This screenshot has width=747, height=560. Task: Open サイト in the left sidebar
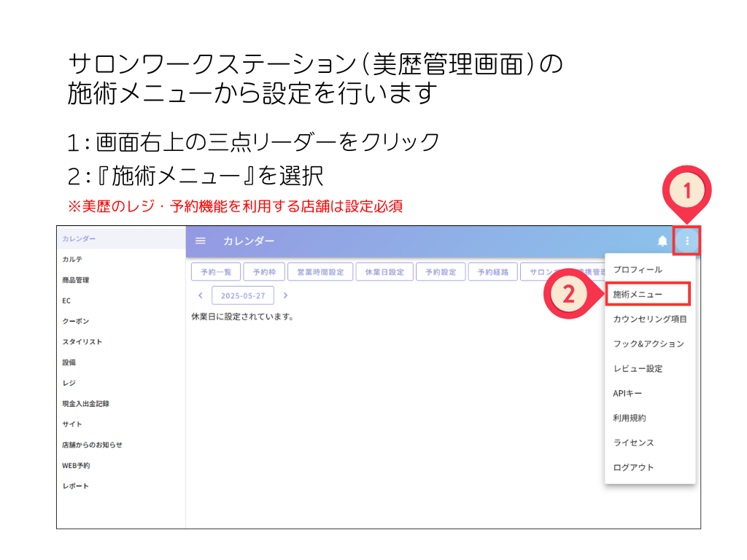click(x=121, y=424)
